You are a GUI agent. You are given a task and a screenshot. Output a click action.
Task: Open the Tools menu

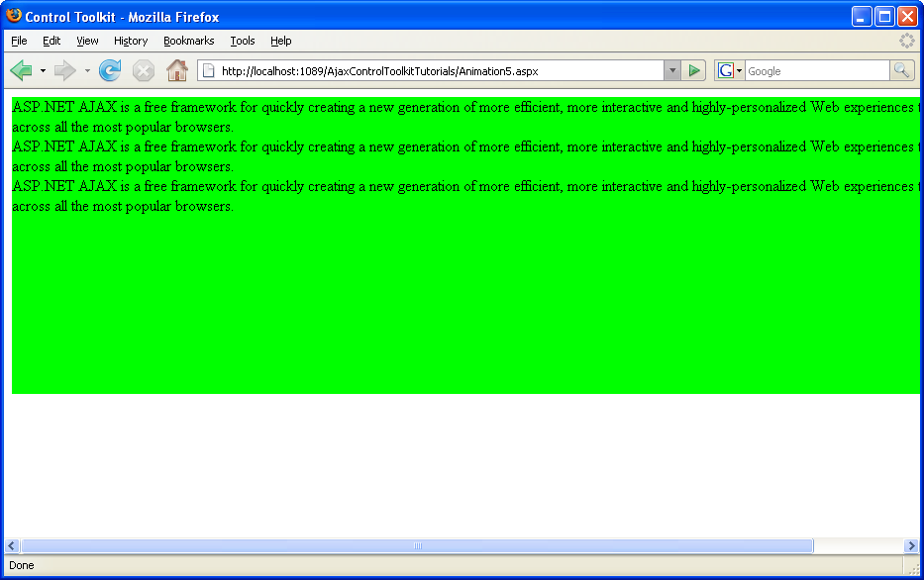pos(243,41)
